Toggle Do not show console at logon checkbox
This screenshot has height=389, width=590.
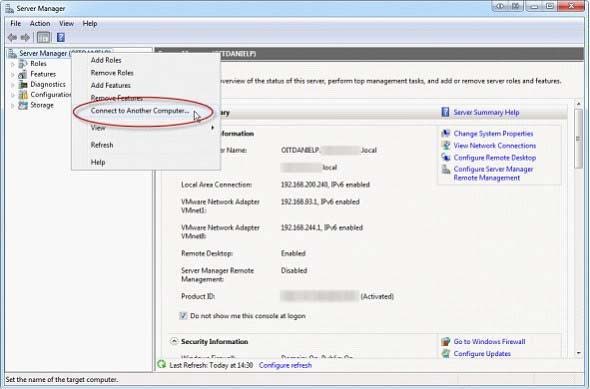click(183, 316)
